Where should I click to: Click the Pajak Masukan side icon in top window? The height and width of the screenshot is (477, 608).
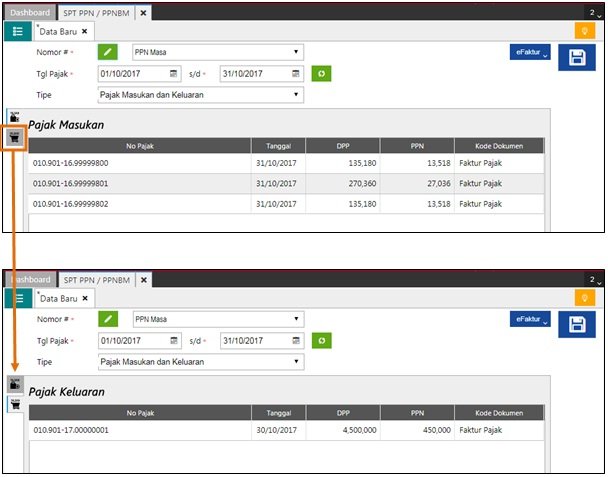[15, 116]
